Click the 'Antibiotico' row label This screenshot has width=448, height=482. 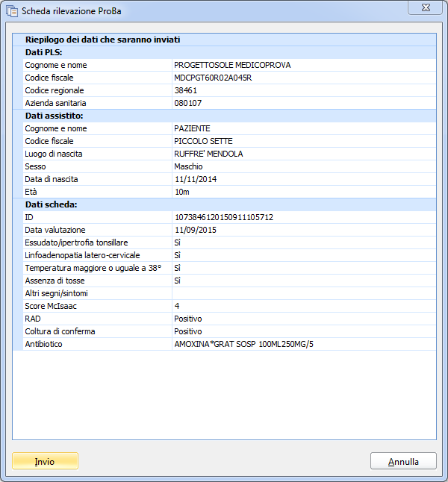click(x=43, y=344)
